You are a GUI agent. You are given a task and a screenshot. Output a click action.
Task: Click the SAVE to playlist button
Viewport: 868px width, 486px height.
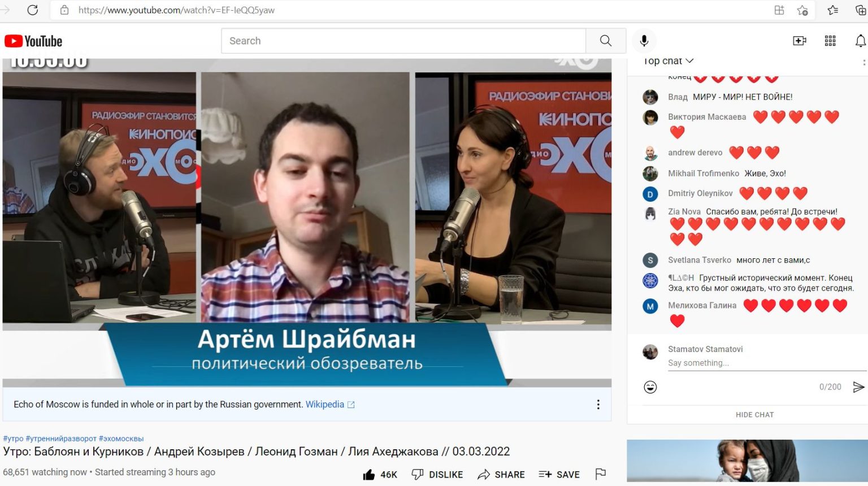coord(559,475)
